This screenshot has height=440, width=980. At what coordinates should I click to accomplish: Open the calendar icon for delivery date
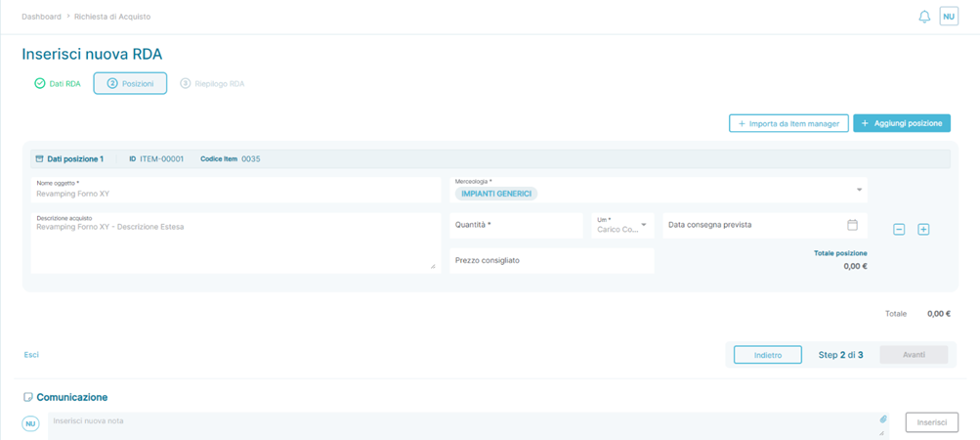coord(853,225)
